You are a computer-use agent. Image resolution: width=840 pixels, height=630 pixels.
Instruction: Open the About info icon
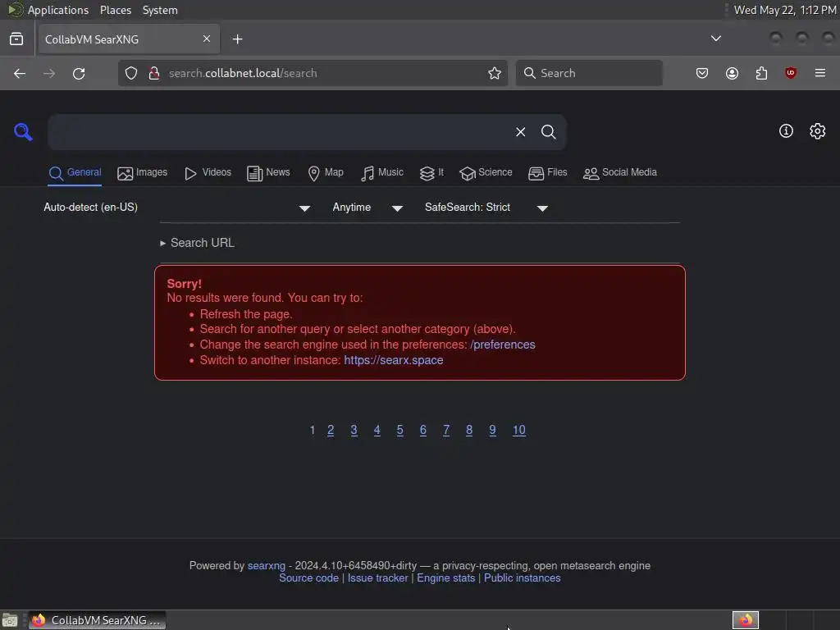(786, 130)
